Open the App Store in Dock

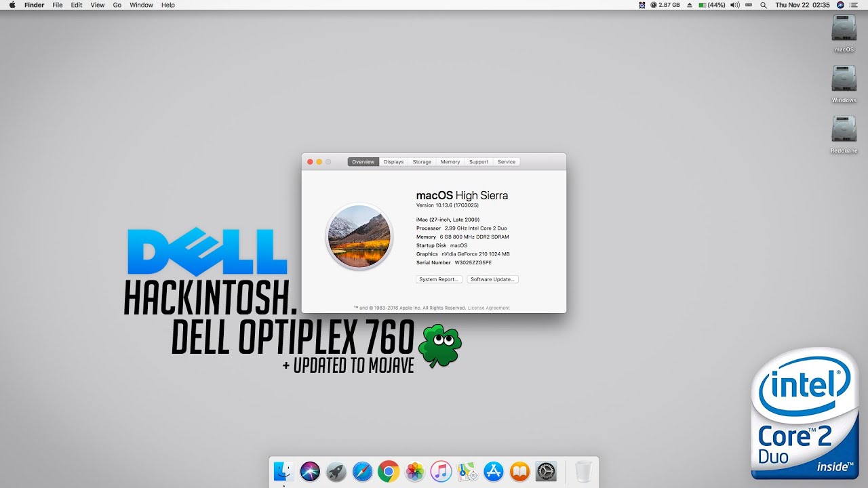493,471
